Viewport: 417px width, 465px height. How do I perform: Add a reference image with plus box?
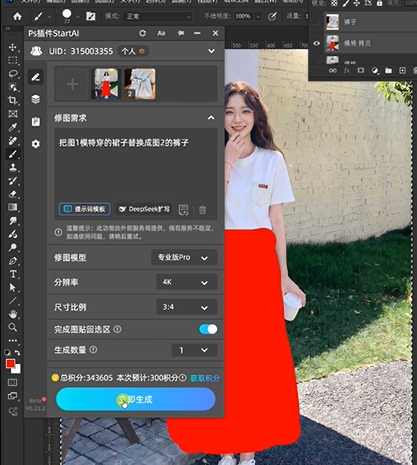coord(72,84)
